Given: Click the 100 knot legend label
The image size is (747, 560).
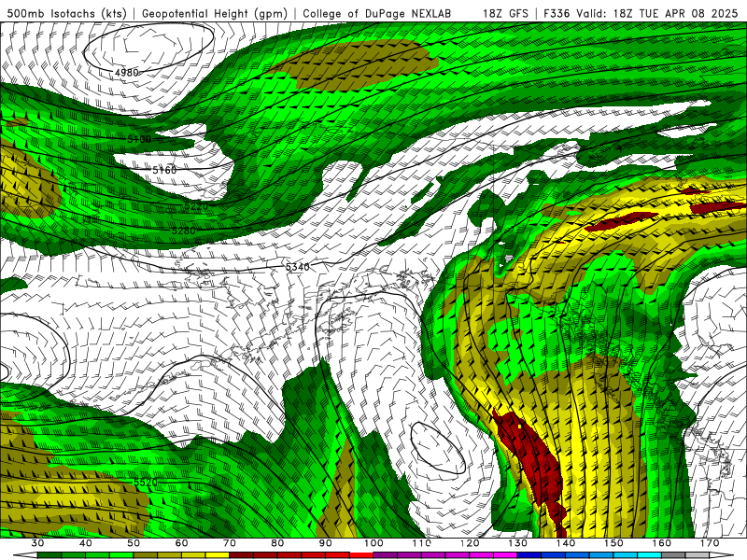Looking at the screenshot, I should [x=373, y=543].
